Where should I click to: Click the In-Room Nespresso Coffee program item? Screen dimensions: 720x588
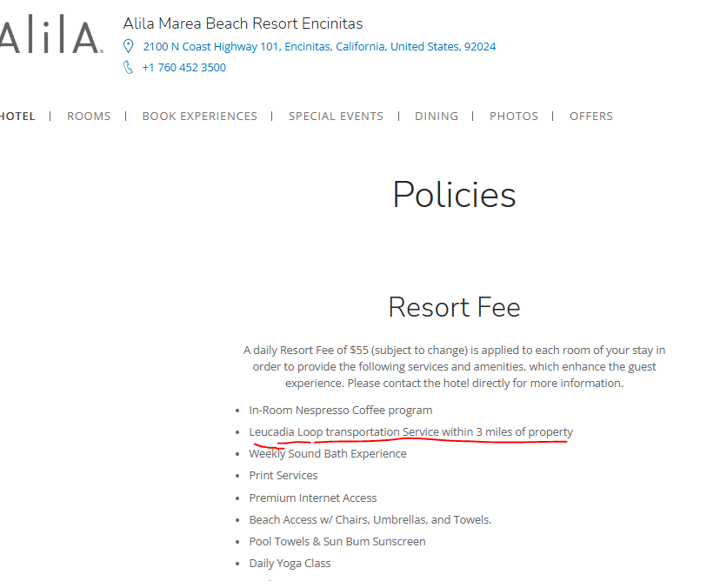click(341, 411)
